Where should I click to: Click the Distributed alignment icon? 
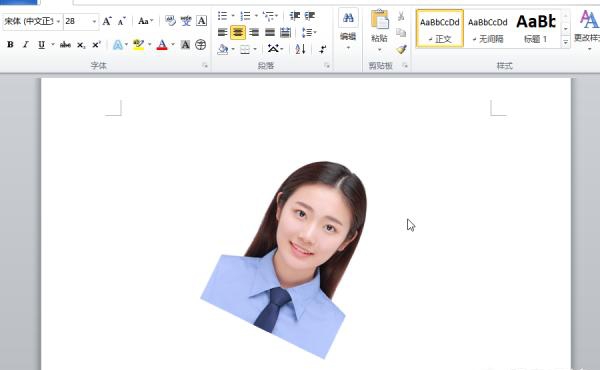pos(285,32)
